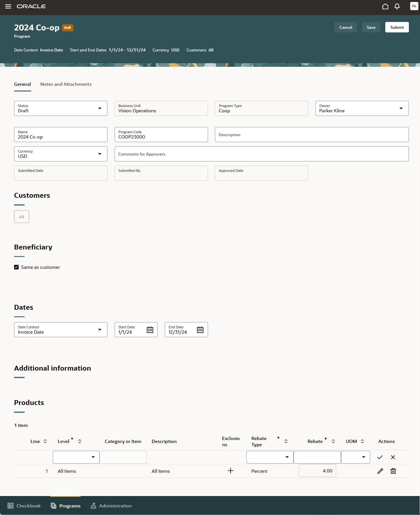The image size is (420, 515).
Task: Click the Percent rebate type cell
Action: pos(259,471)
